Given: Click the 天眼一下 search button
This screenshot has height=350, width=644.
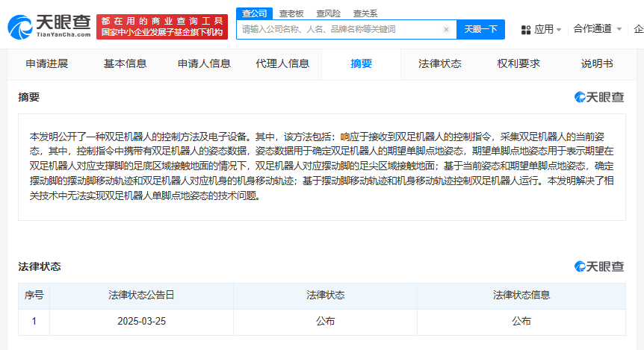Looking at the screenshot, I should pyautogui.click(x=480, y=30).
